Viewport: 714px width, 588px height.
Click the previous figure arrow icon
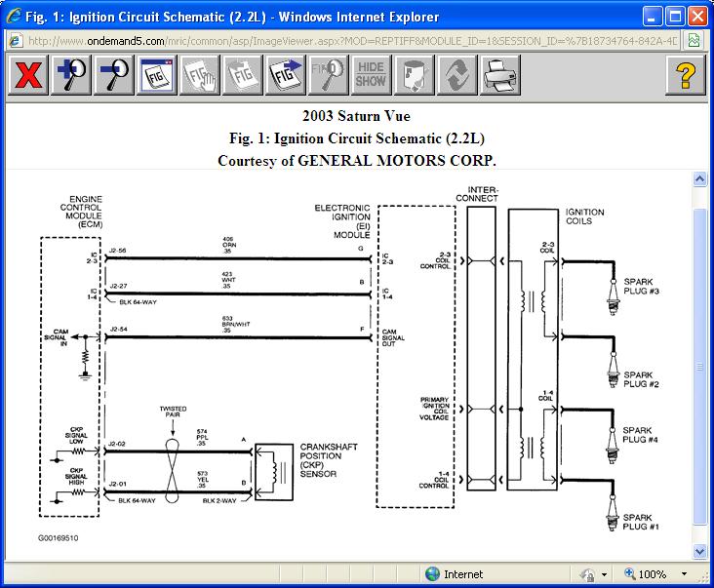(x=243, y=75)
